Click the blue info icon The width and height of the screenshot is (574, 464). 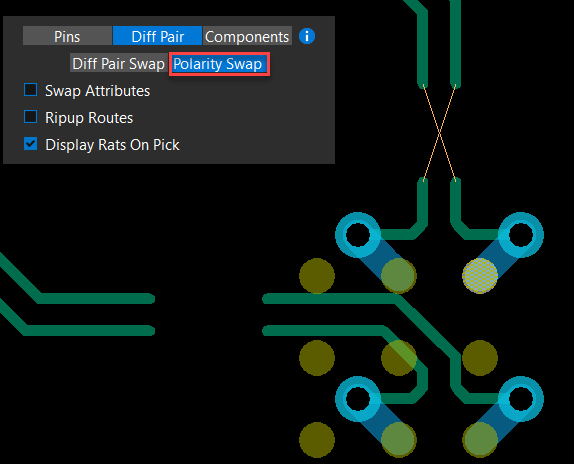coord(307,36)
